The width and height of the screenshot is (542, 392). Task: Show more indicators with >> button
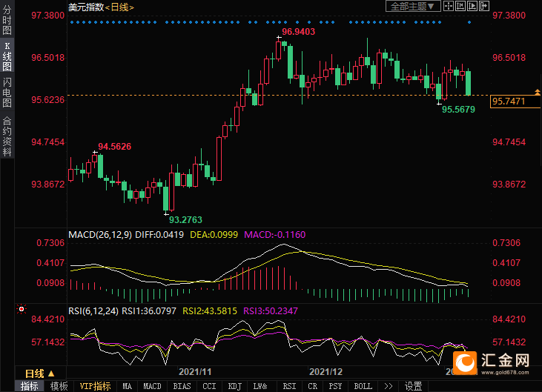pyautogui.click(x=389, y=386)
